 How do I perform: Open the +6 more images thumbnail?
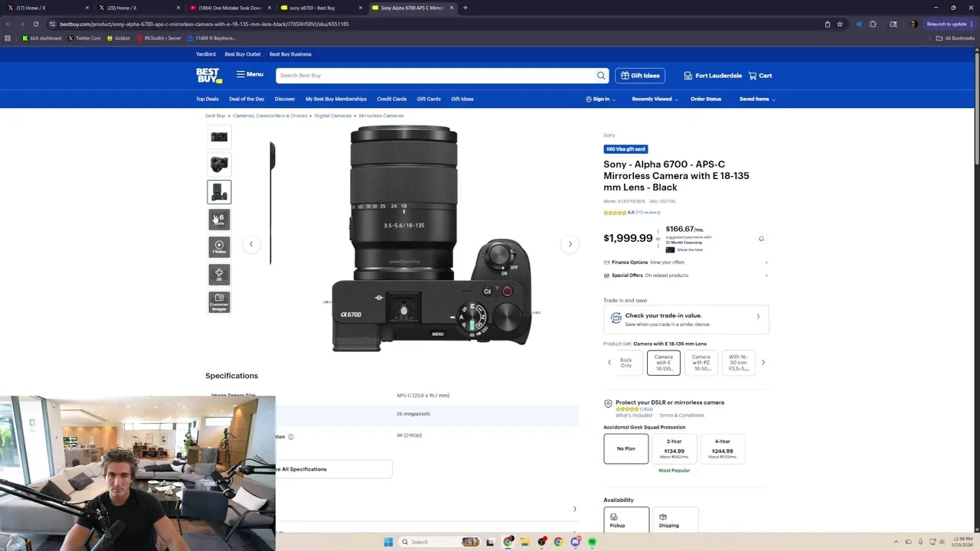tap(219, 220)
